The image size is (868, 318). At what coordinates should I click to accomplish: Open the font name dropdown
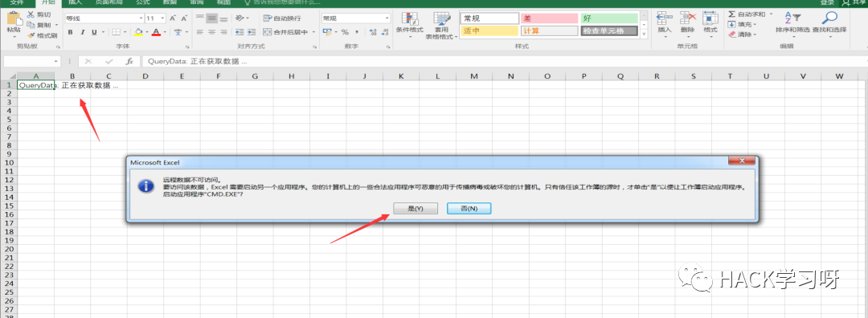(x=141, y=18)
